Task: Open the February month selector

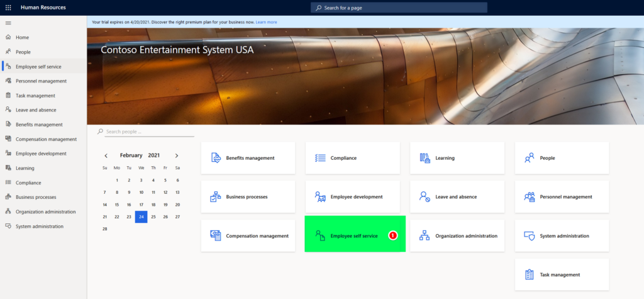Action: click(131, 155)
